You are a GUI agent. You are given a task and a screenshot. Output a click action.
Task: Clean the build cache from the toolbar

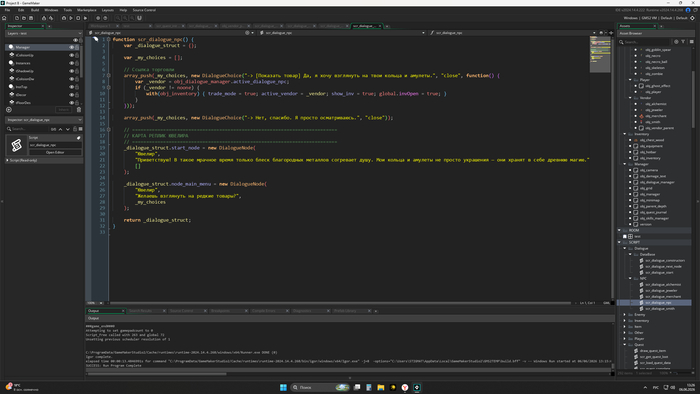85,18
